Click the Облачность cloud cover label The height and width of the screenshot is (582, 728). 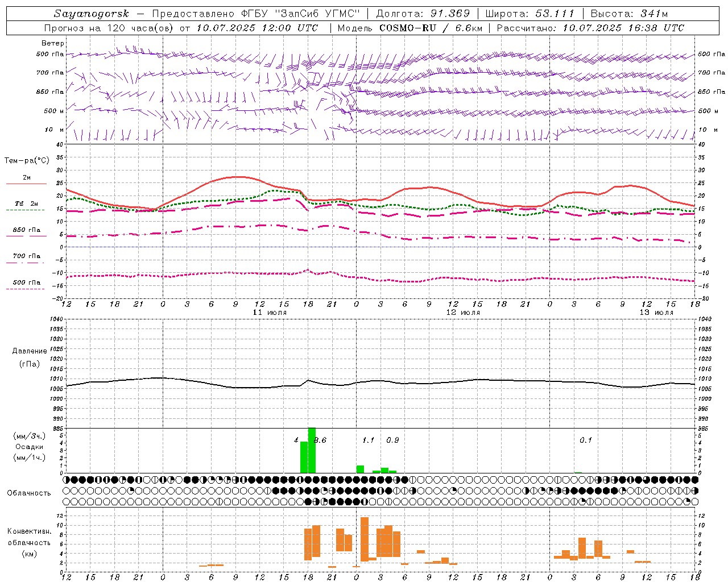click(29, 493)
